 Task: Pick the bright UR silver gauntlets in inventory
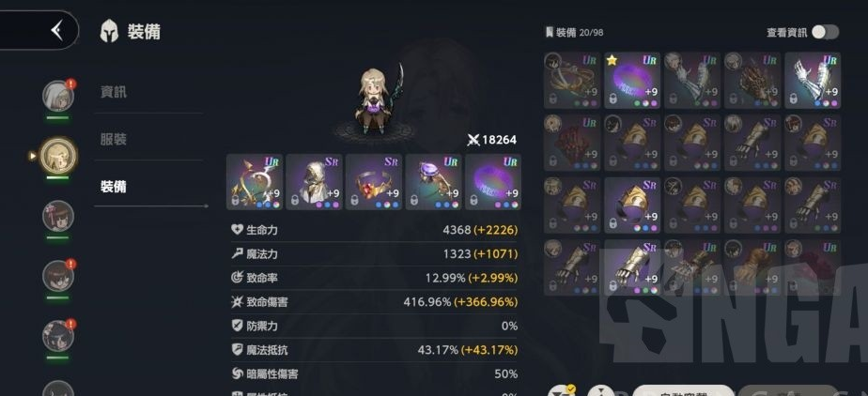(813, 81)
